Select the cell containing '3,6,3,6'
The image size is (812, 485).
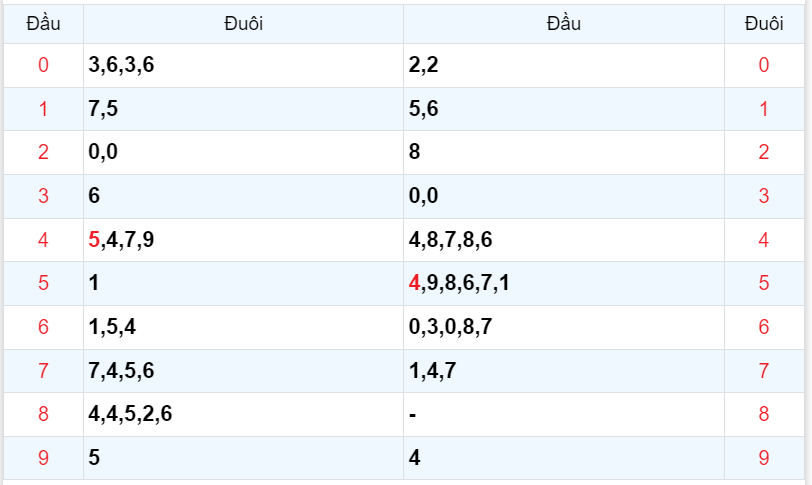pos(121,66)
